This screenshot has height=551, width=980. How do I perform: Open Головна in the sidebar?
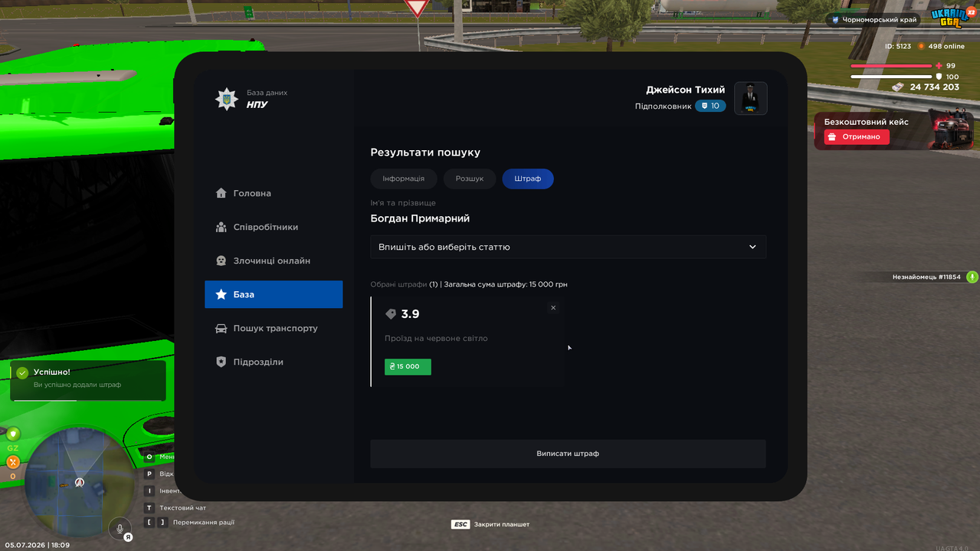(x=274, y=193)
